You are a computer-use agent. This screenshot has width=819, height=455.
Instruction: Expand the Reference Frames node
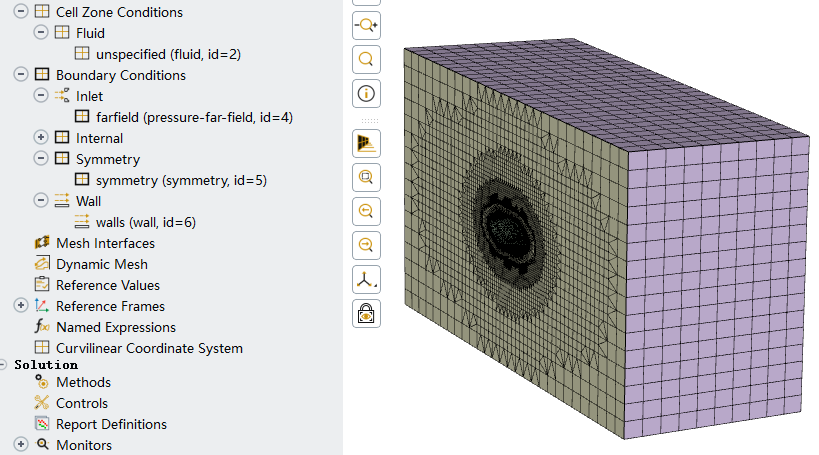20,306
